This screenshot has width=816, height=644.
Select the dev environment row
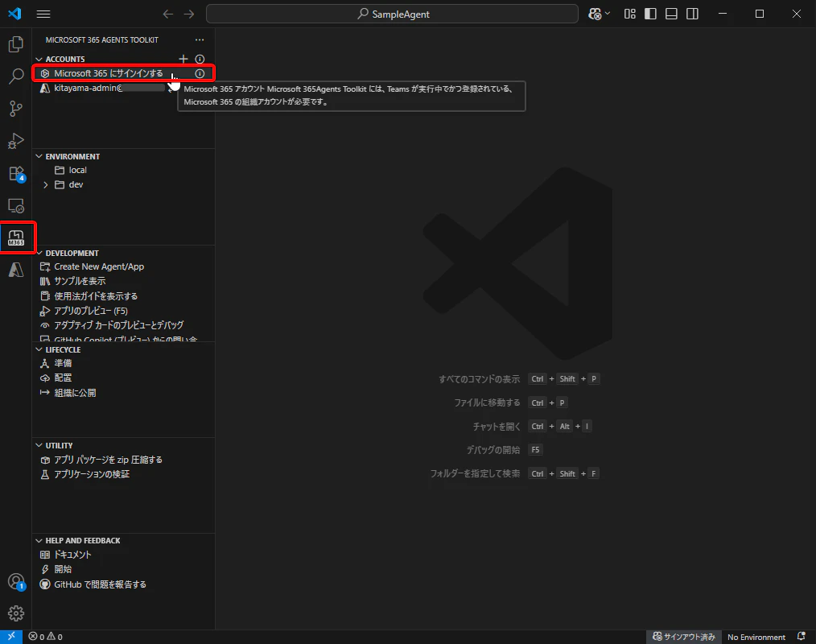point(123,185)
